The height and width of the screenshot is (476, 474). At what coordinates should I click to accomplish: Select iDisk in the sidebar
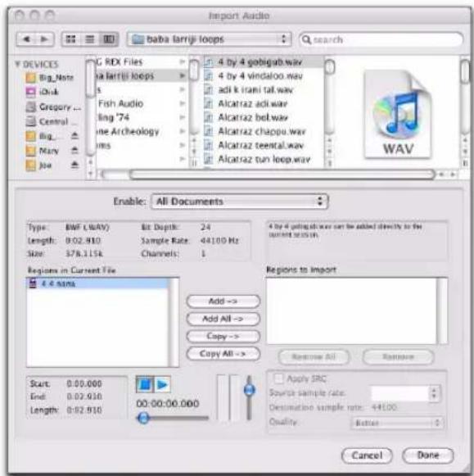(43, 92)
